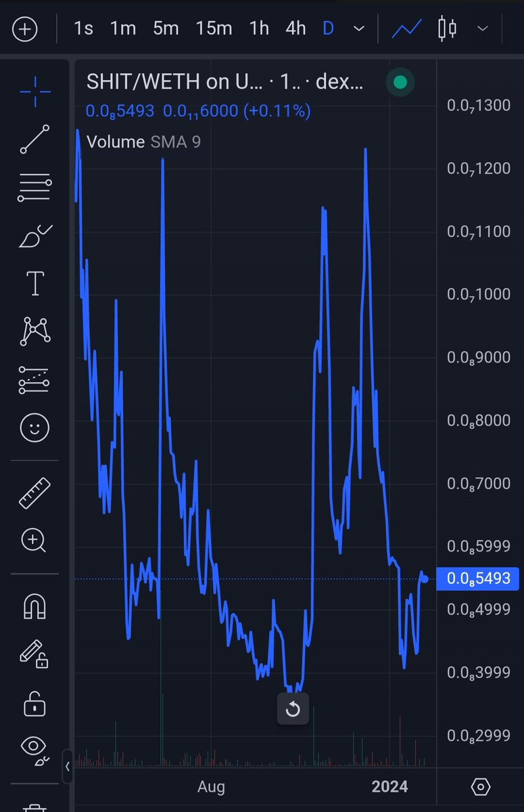Click the 0.0₈7000 price scale label

point(479,484)
